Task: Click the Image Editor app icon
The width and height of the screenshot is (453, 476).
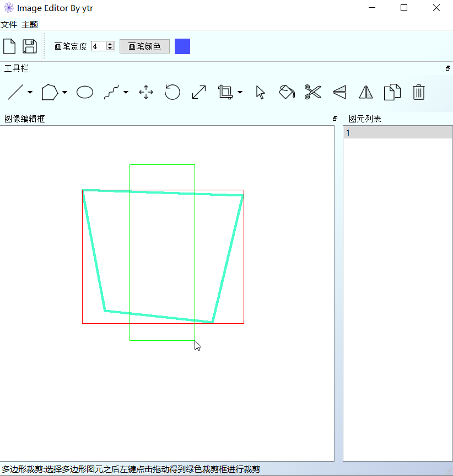Action: (9, 8)
